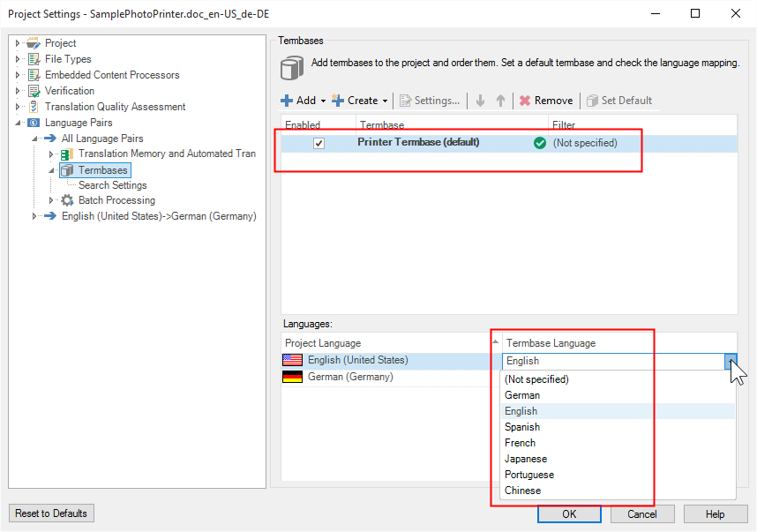The width and height of the screenshot is (757, 532).
Task: Click the Add termbase plus icon
Action: [287, 101]
